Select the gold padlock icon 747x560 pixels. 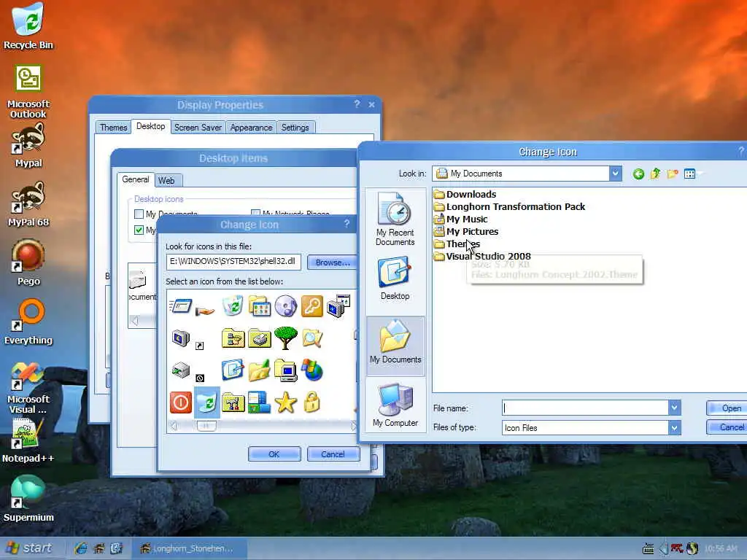(x=311, y=402)
